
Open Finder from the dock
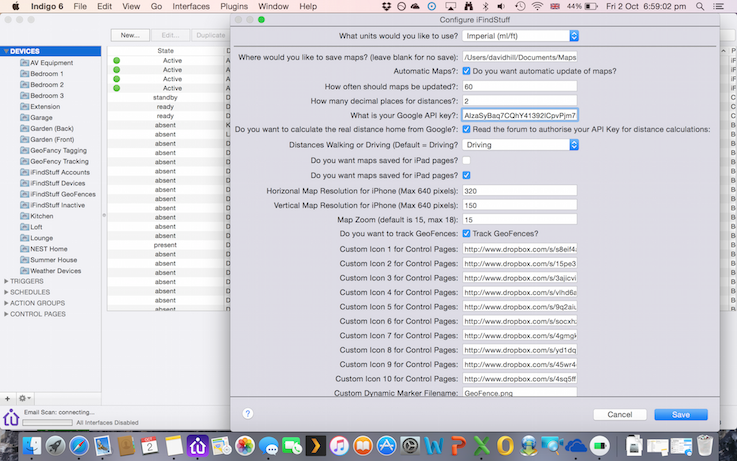coord(32,445)
